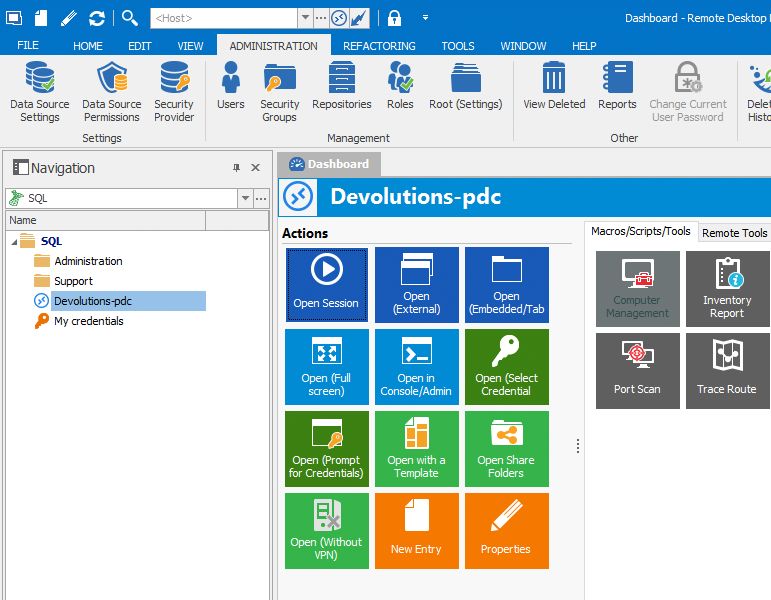This screenshot has width=771, height=600.
Task: Switch to the TOOLS ribbon tab
Action: tap(458, 46)
